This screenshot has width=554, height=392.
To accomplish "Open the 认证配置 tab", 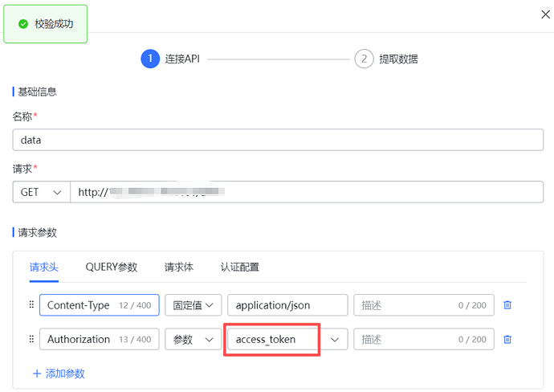I will [239, 267].
